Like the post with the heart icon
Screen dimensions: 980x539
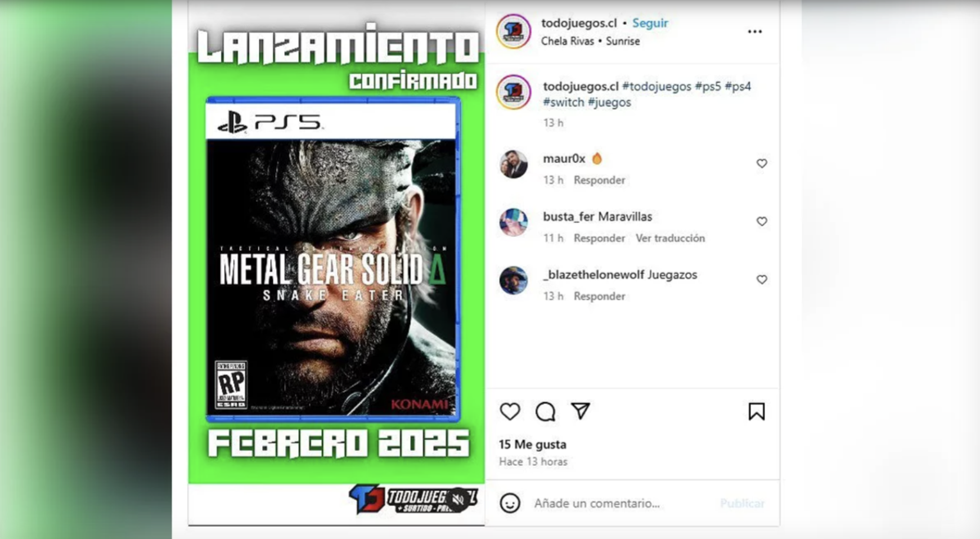(510, 411)
